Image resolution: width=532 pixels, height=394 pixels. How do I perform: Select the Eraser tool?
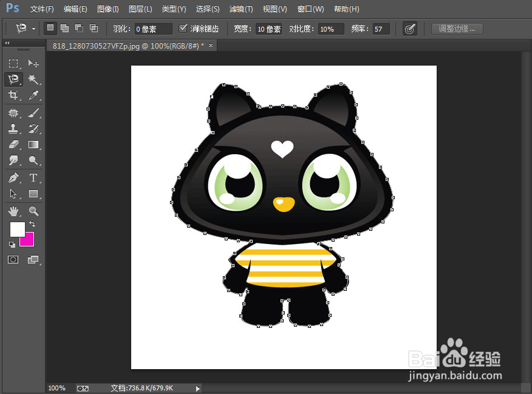click(x=13, y=144)
